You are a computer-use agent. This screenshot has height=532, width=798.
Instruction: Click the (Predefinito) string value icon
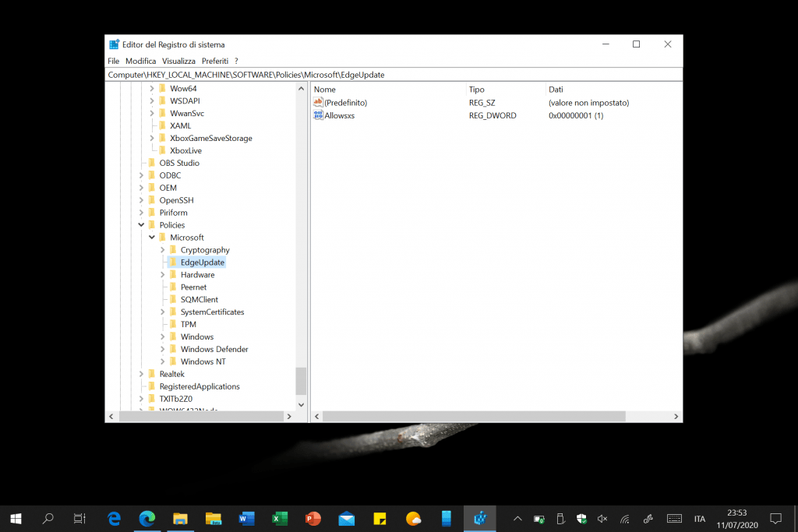[x=318, y=102]
